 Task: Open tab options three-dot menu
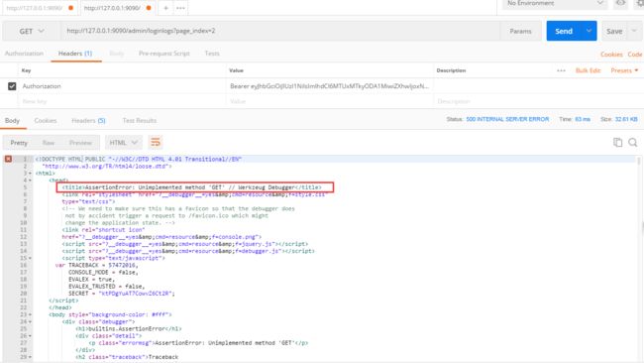180,8
